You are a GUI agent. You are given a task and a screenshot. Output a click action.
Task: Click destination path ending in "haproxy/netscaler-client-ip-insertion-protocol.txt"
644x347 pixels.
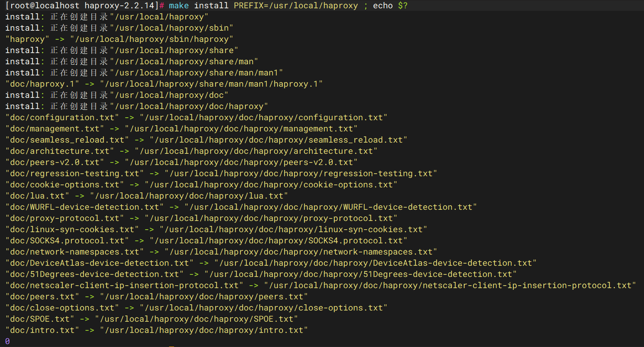click(x=450, y=286)
